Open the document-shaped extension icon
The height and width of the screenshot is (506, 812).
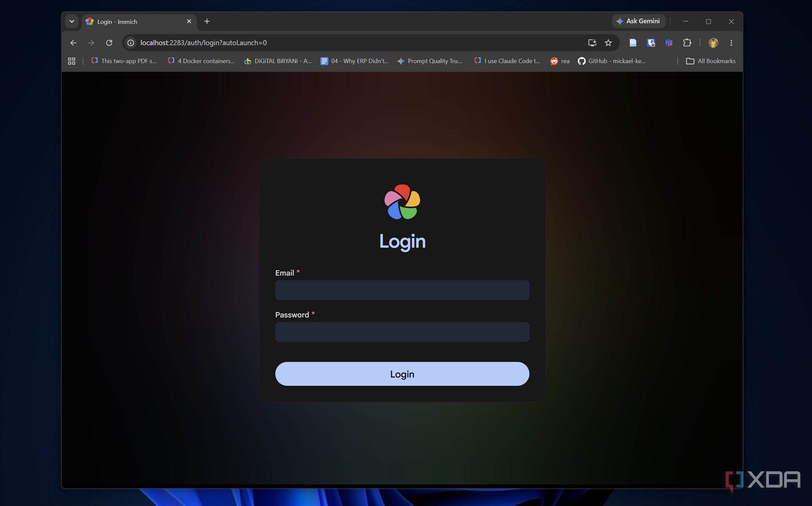(633, 43)
